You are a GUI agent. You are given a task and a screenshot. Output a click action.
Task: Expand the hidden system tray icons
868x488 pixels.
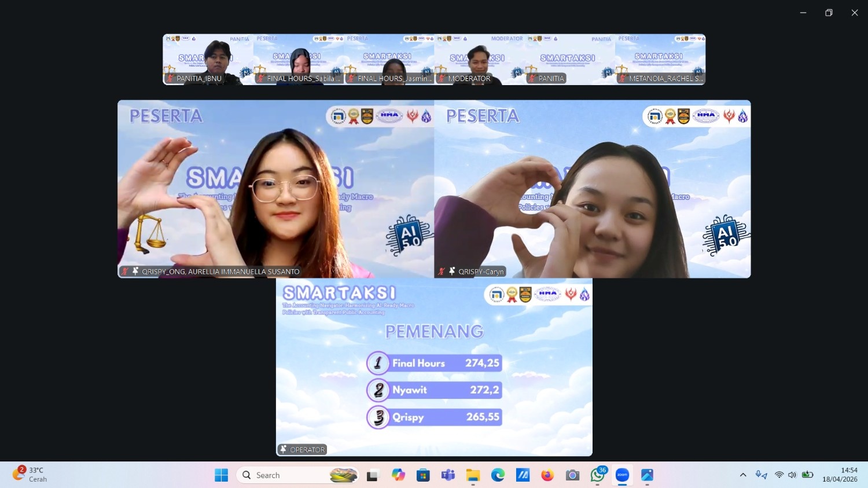point(743,475)
